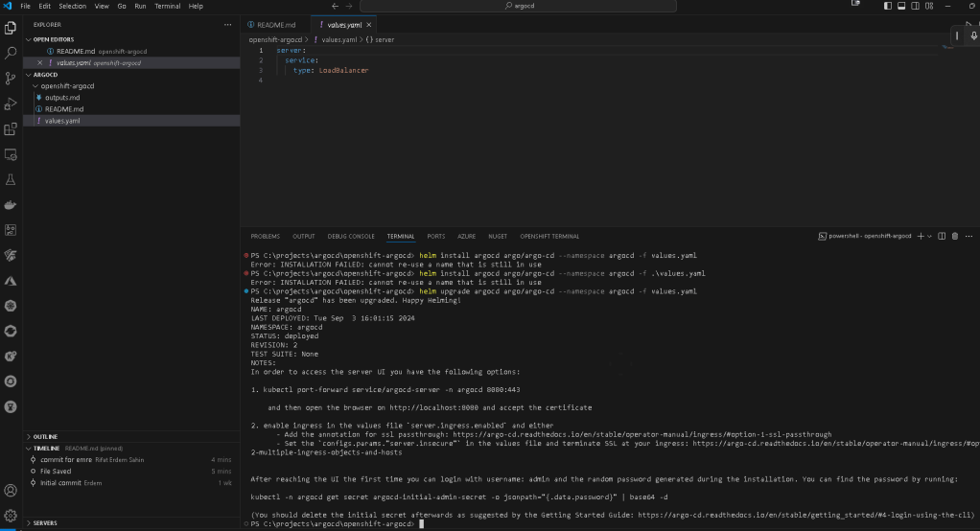Toggle the Secondary Side Bar layout button
The image size is (980, 531).
[915, 6]
